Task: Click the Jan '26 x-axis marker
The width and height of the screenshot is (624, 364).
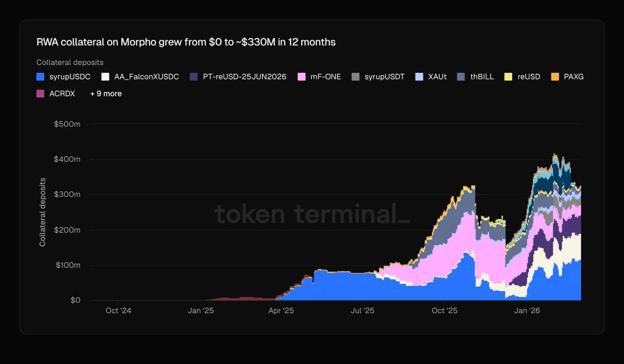Action: point(527,311)
